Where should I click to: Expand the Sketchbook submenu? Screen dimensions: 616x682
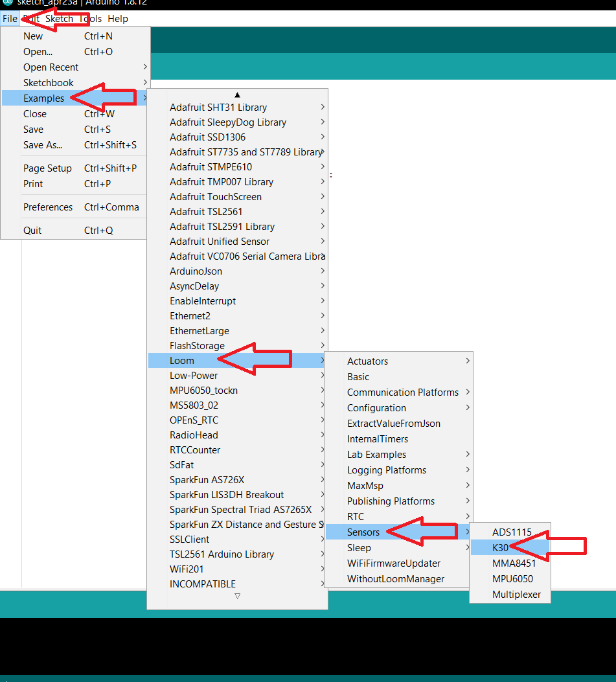click(x=75, y=83)
